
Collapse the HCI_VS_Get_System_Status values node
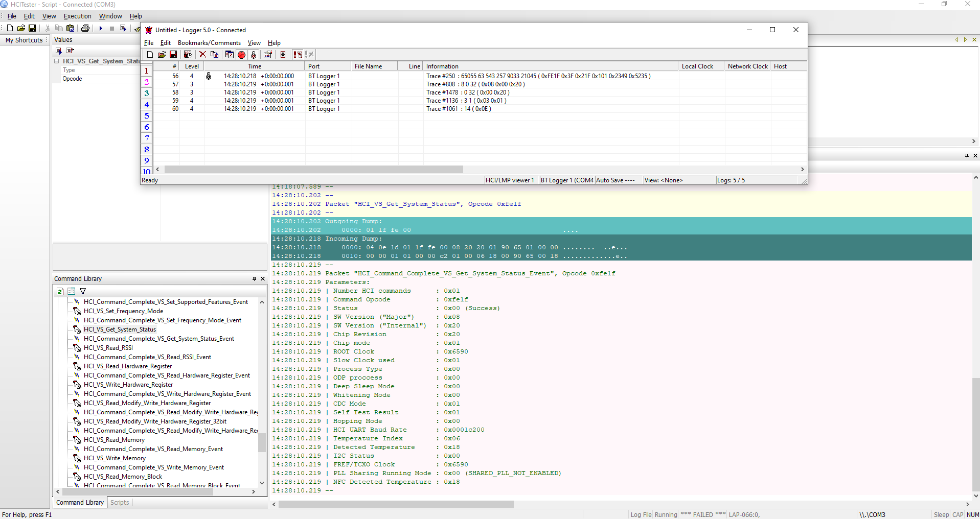point(56,61)
